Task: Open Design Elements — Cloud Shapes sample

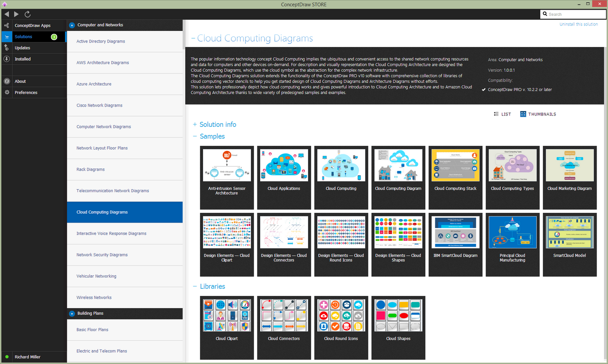Action: [x=398, y=245]
